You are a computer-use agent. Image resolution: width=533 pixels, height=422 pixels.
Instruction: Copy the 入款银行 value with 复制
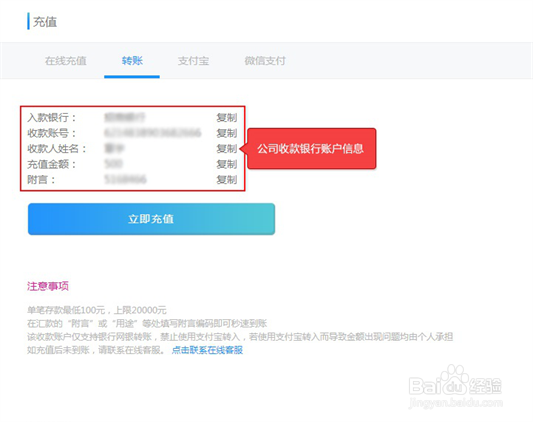click(227, 118)
